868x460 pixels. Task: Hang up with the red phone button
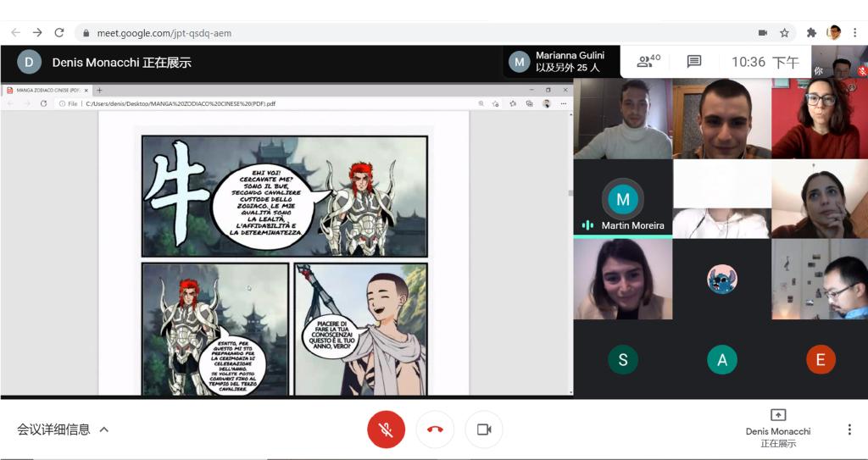[435, 429]
